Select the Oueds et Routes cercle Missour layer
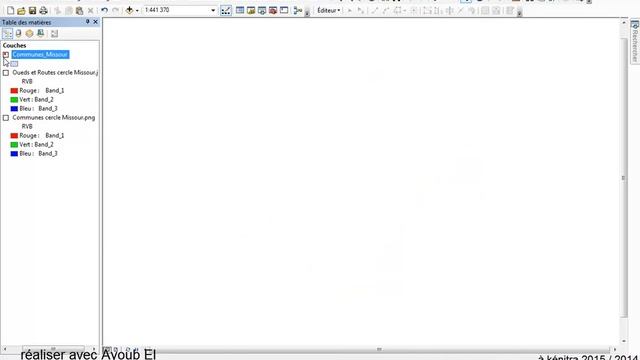The image size is (640, 360). pos(55,73)
